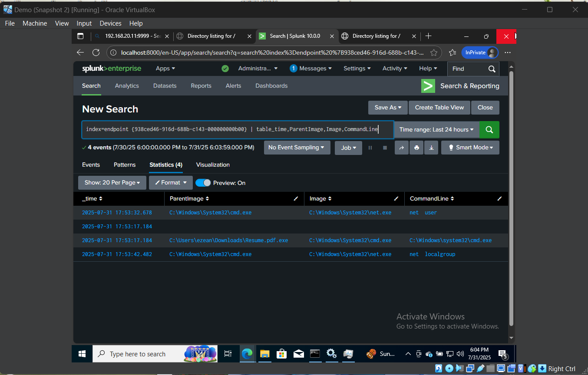This screenshot has width=588, height=375.
Task: Switch to the Patterns tab
Action: coord(125,164)
